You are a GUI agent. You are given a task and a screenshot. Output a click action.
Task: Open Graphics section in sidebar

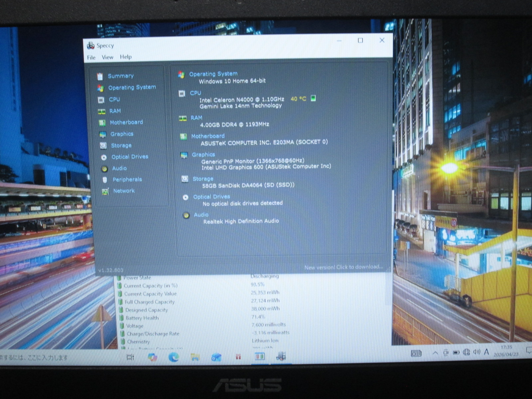click(122, 134)
